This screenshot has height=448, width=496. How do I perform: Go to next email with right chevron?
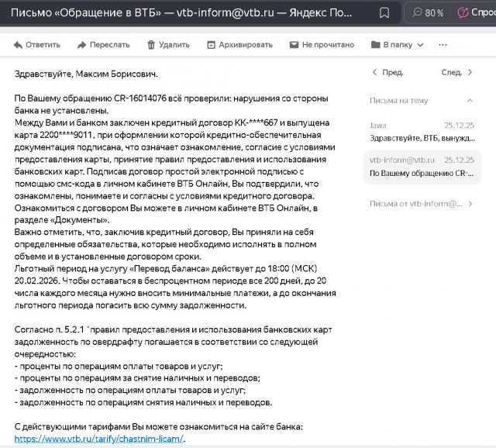(470, 72)
